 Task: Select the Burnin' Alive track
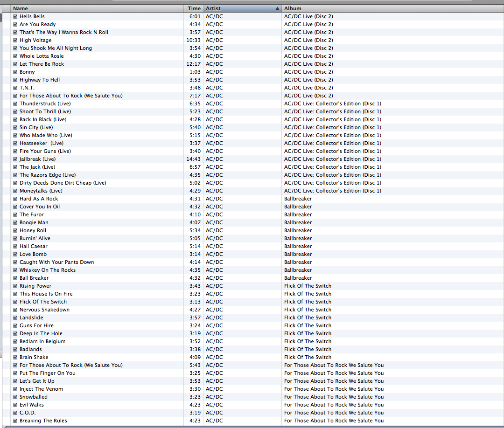35,238
